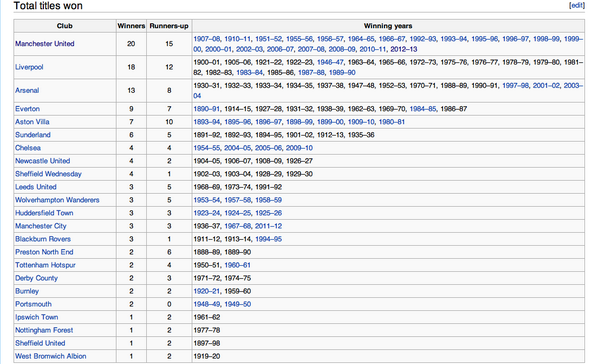Select Leeds United's 1991–92 year text

pos(268,187)
